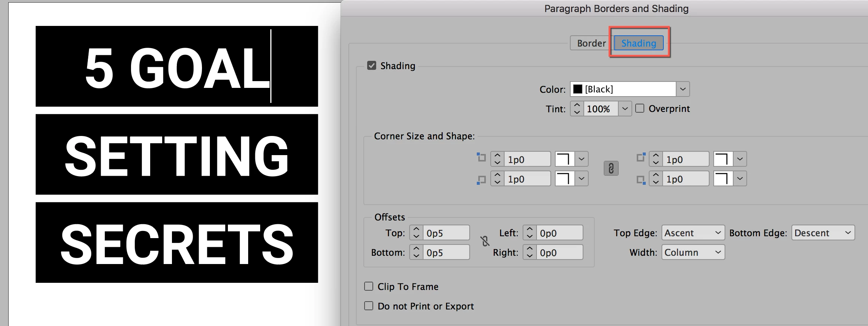Screen dimensions: 868x326
Task: Open top-left corner shape dropdown arrow
Action: (582, 159)
